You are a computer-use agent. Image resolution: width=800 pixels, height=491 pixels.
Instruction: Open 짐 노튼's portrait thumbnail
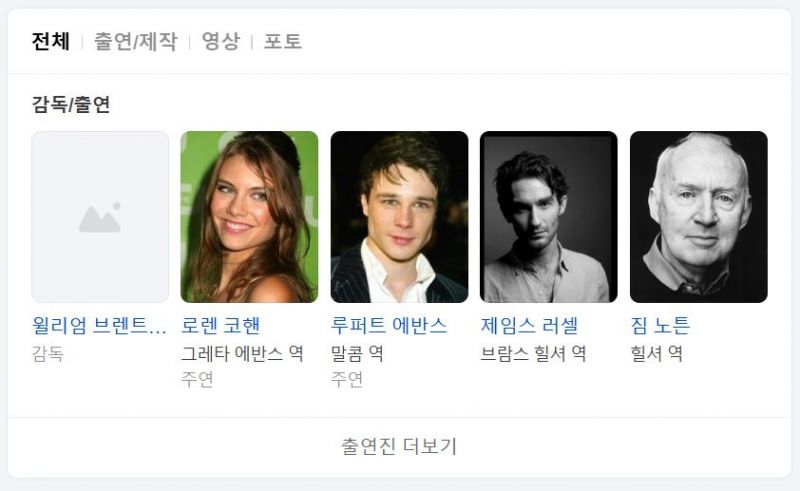tap(699, 217)
